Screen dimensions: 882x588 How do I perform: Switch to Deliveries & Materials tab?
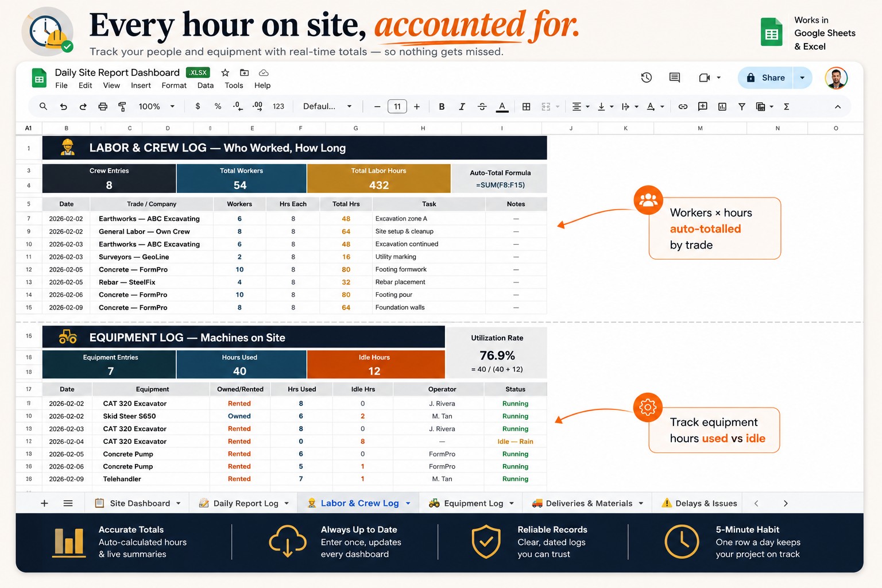tap(587, 503)
